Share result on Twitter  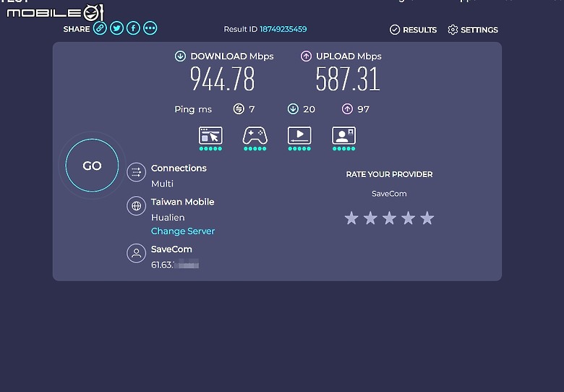coord(116,28)
